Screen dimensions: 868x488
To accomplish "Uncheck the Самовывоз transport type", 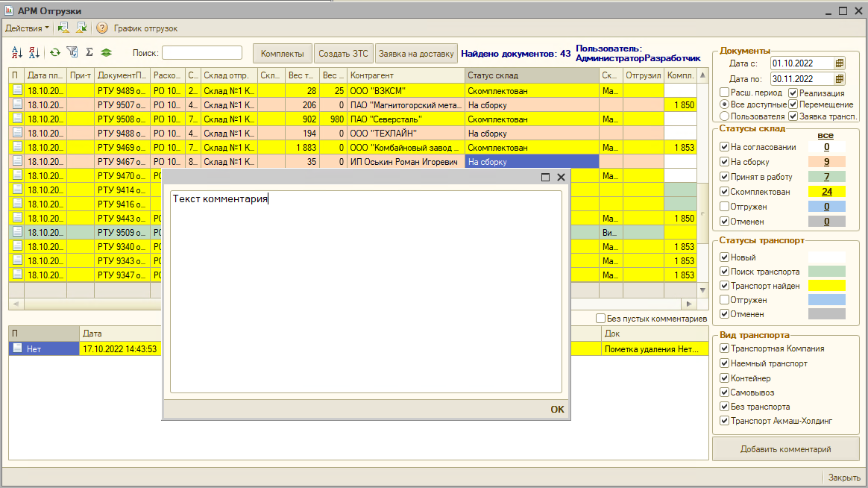I will click(x=724, y=392).
